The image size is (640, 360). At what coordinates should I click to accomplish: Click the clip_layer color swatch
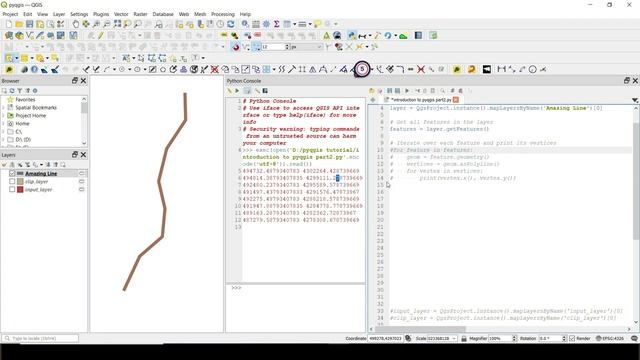pos(20,181)
